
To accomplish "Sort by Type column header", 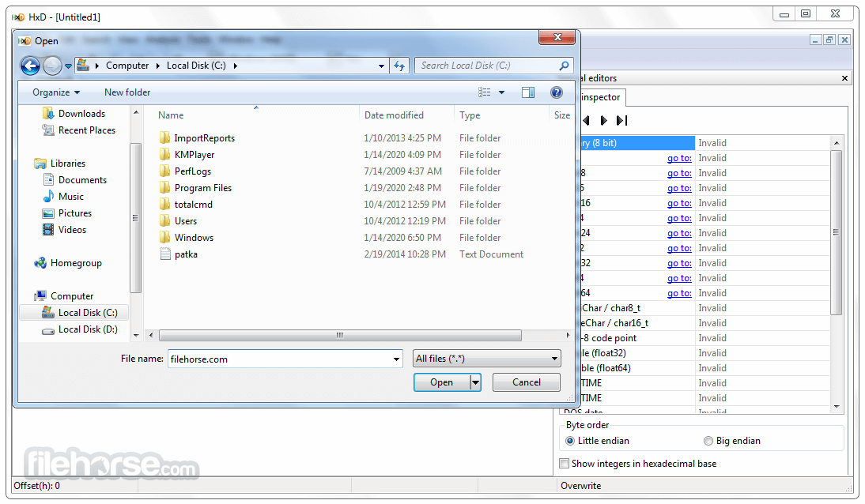I will [470, 115].
